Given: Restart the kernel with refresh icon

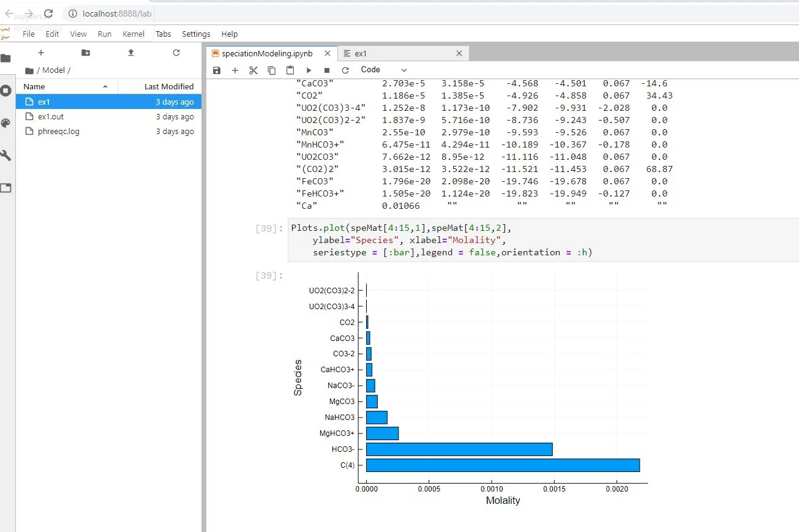Looking at the screenshot, I should pyautogui.click(x=345, y=69).
